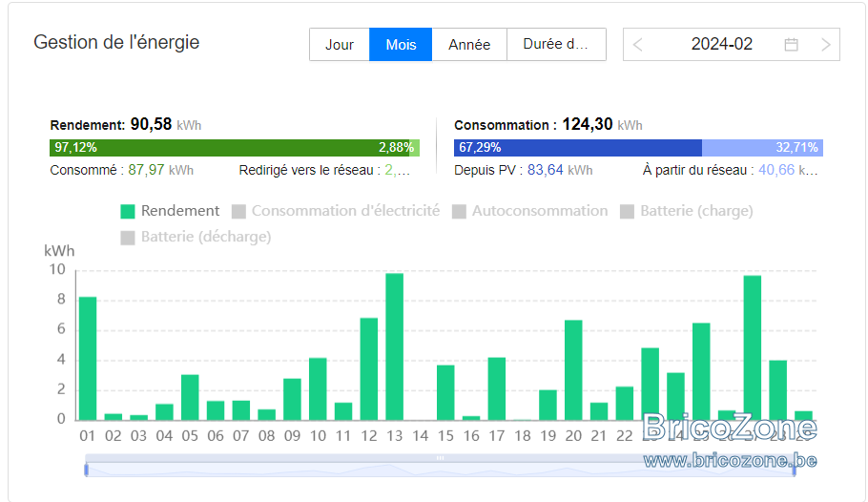Click the zoom range bar grip

[440, 458]
